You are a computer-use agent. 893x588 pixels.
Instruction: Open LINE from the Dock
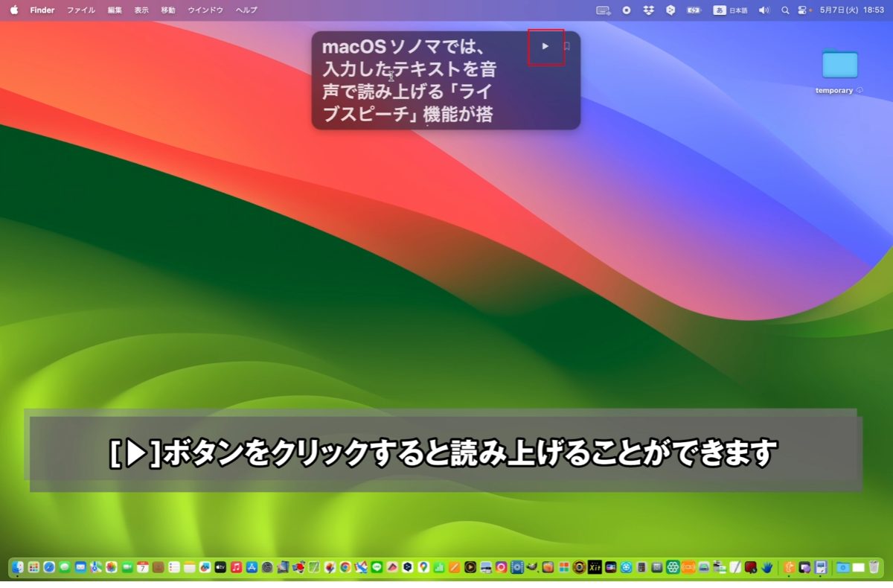tap(377, 567)
